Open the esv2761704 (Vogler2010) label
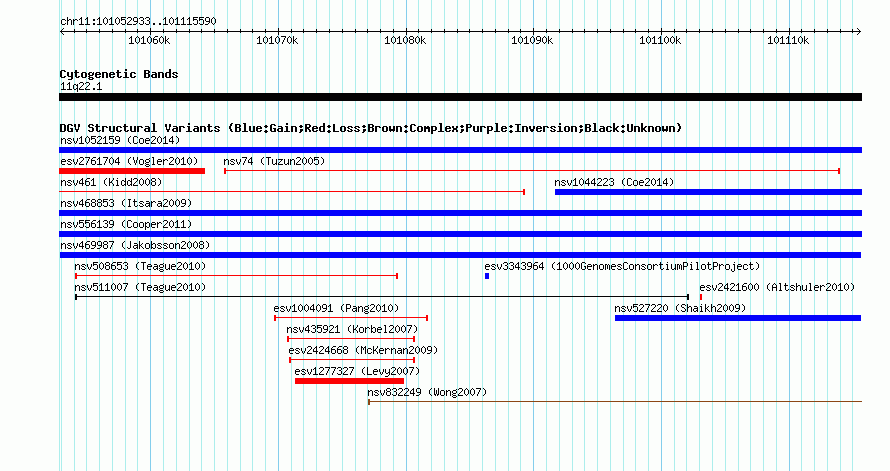This screenshot has width=890, height=471. 129,161
